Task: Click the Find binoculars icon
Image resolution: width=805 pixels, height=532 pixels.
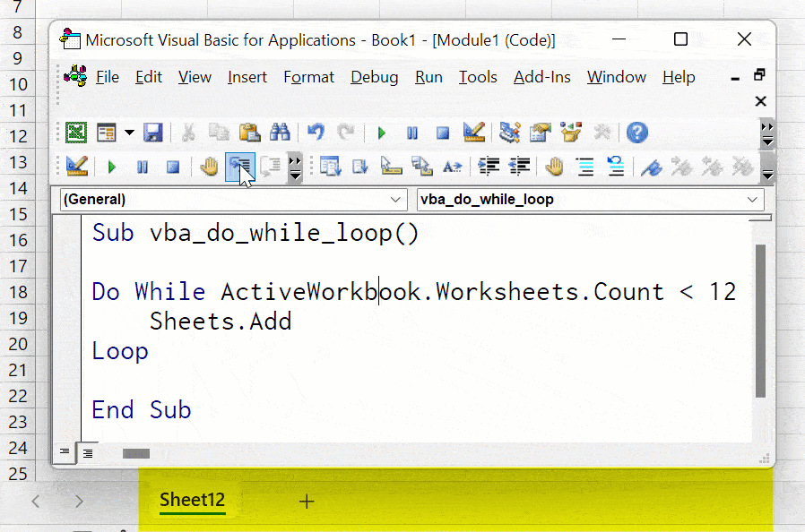Action: coord(280,133)
